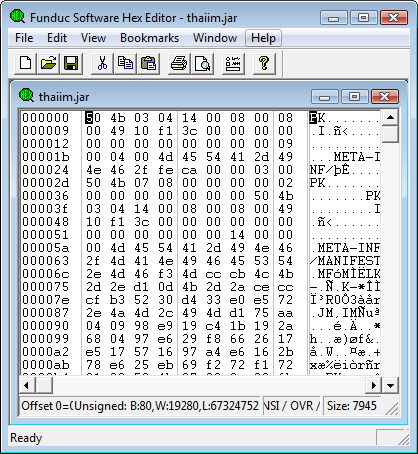Open the View menu

pos(93,38)
